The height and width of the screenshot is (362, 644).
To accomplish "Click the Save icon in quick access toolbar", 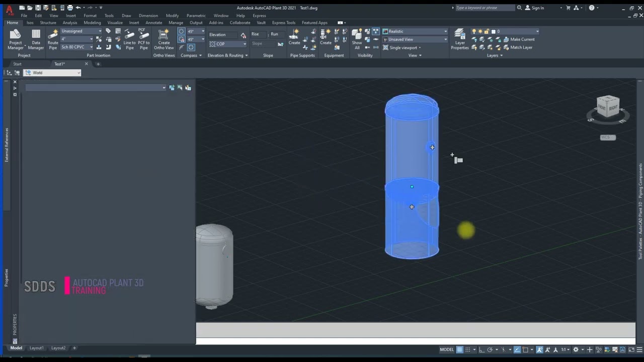I will pos(38,8).
